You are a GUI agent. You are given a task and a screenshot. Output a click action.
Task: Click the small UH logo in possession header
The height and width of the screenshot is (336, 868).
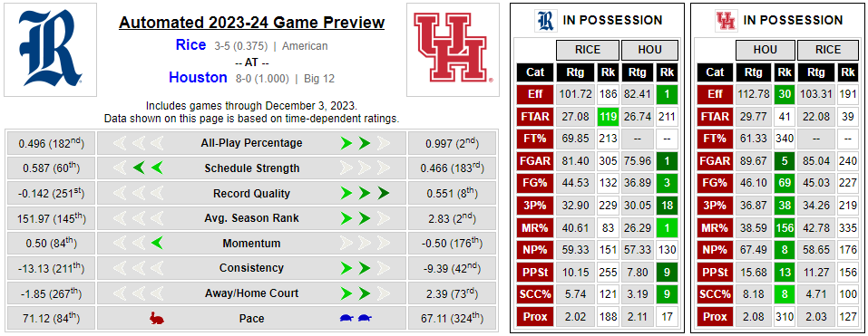click(725, 21)
